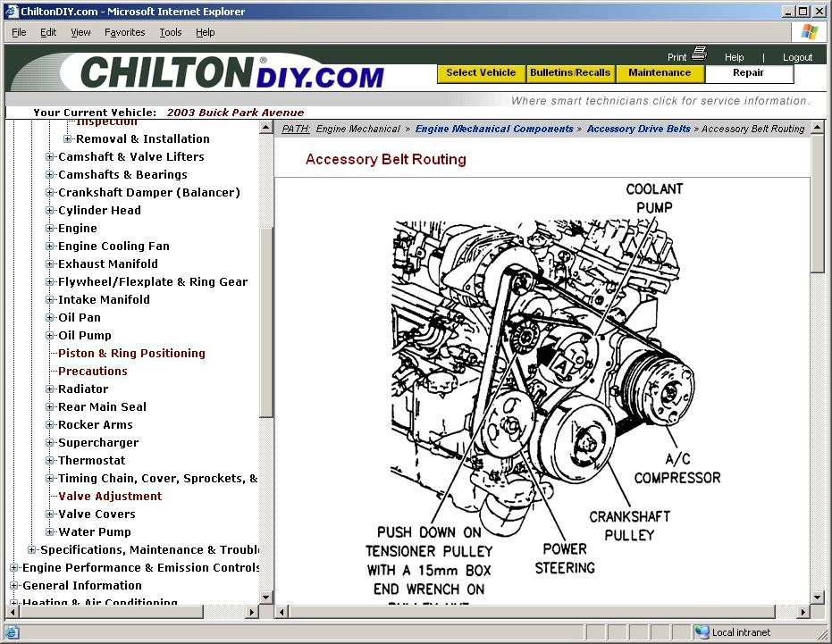Click the Select Vehicle button
Screen dimensions: 832x644
point(481,73)
